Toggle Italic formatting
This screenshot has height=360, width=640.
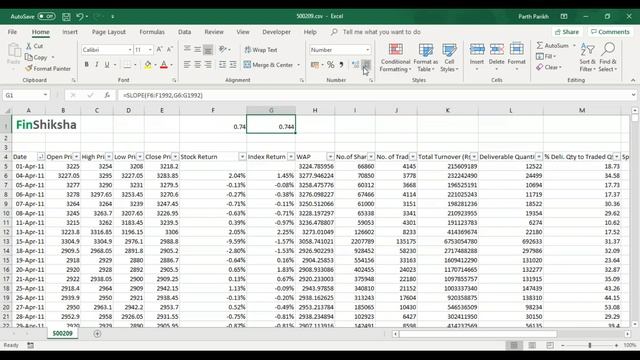pos(97,64)
